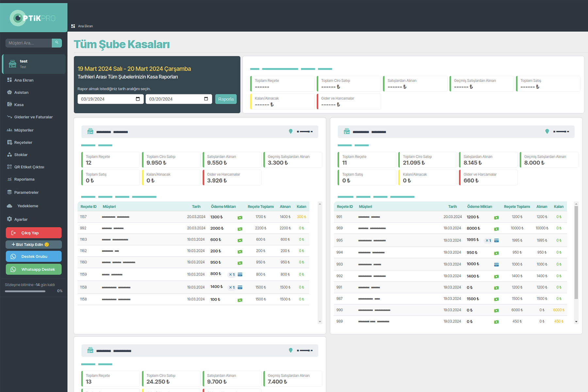Viewport: 588px width, 392px height.
Task: Click the Kasa sidebar icon
Action: point(9,105)
